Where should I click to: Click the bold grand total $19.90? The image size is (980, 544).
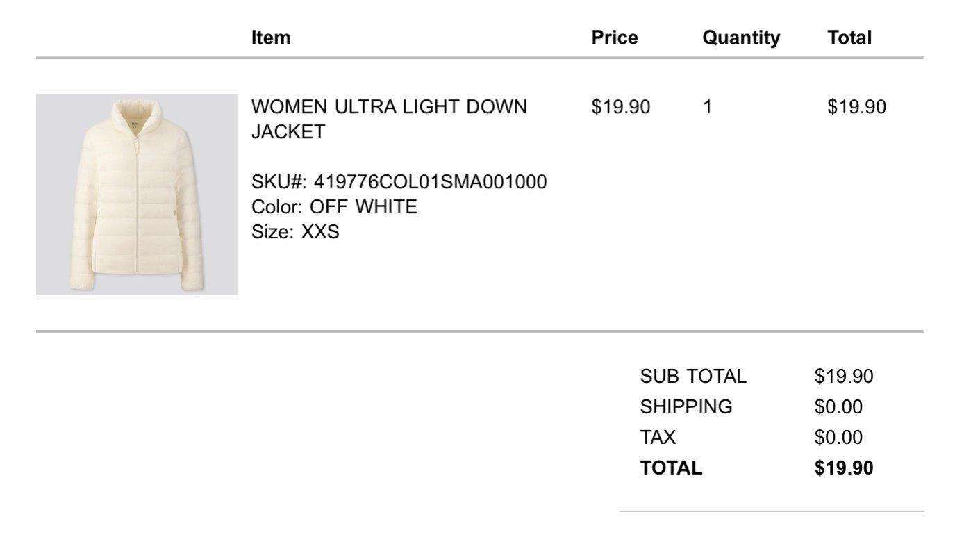(844, 468)
